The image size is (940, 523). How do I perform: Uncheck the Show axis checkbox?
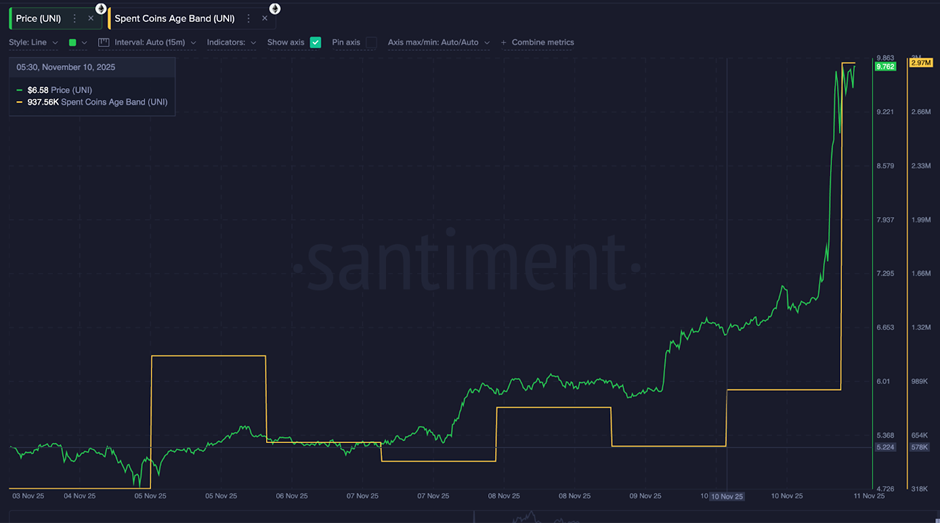pyautogui.click(x=316, y=43)
